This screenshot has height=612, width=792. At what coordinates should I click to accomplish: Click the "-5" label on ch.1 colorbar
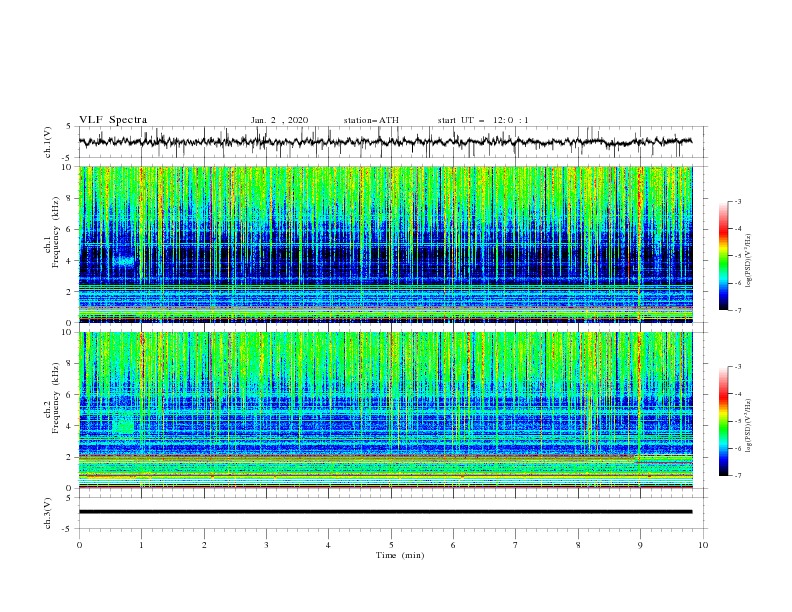tap(738, 256)
